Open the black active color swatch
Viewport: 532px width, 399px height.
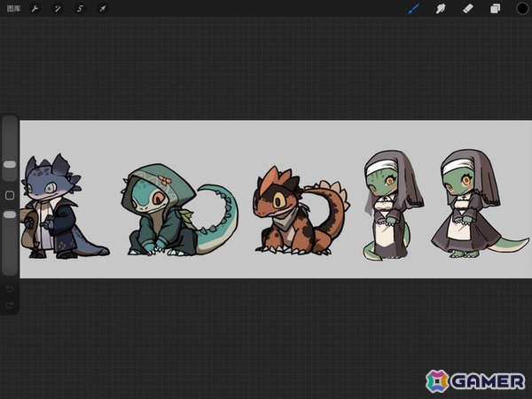click(x=522, y=9)
